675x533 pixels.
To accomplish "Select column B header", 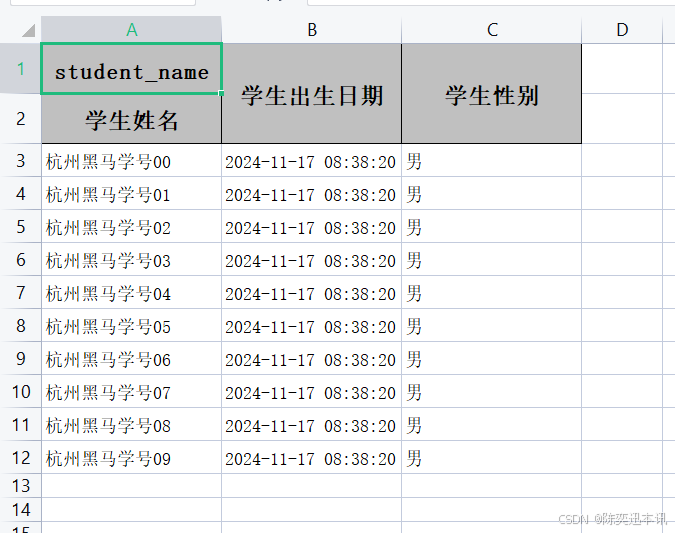I will [312, 30].
